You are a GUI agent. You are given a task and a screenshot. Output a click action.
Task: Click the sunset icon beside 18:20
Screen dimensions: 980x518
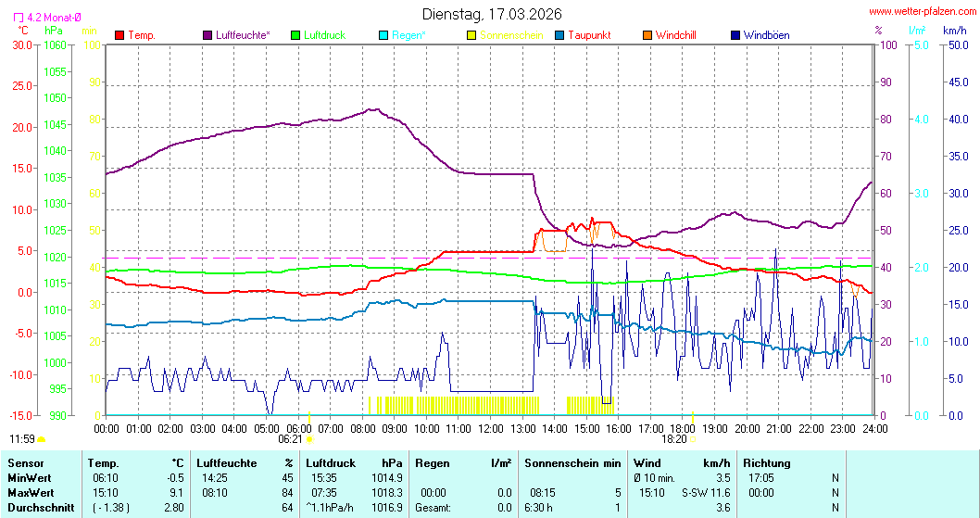(694, 439)
